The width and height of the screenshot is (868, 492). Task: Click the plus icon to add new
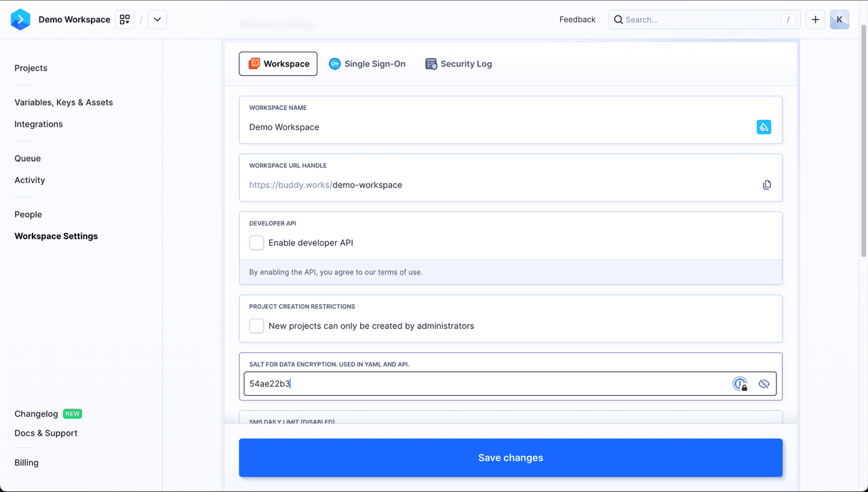coord(815,20)
